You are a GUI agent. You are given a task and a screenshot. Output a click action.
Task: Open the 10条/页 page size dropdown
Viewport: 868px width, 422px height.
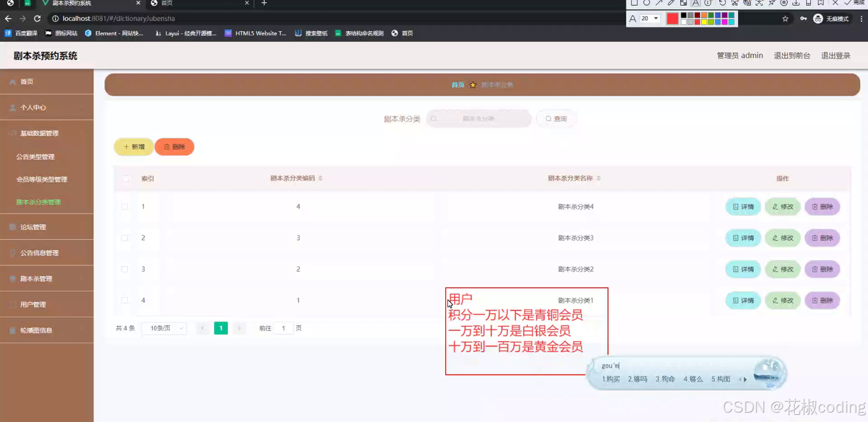click(x=165, y=328)
